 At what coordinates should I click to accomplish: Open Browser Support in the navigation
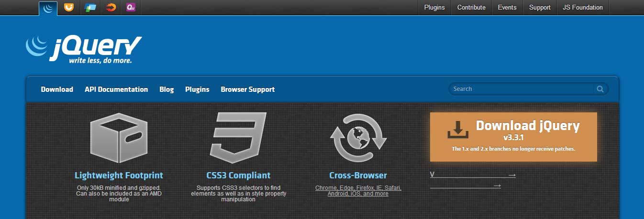tap(248, 89)
